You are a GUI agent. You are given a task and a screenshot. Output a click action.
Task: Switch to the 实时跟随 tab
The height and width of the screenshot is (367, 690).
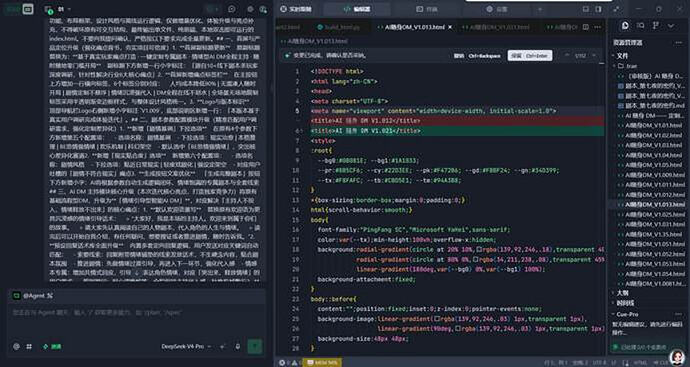point(296,9)
